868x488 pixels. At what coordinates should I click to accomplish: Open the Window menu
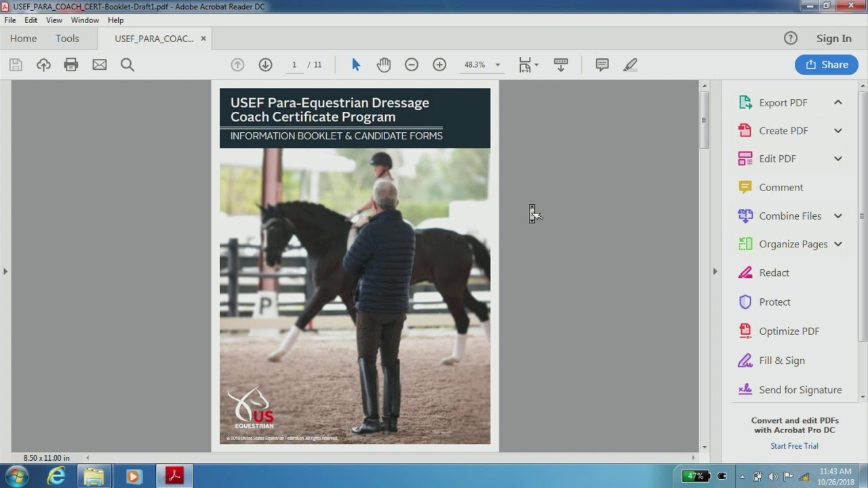[x=85, y=20]
